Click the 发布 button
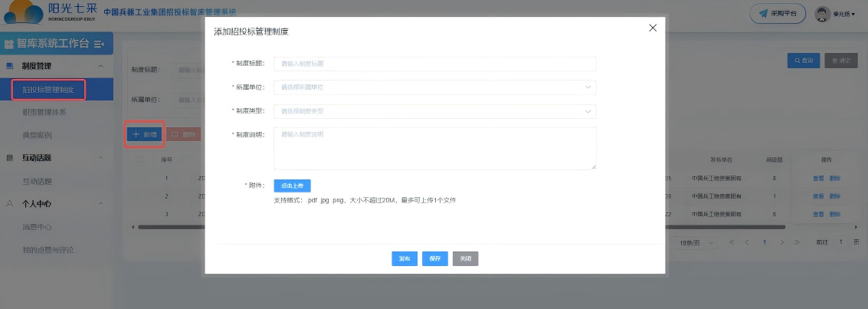The height and width of the screenshot is (309, 868). 405,259
